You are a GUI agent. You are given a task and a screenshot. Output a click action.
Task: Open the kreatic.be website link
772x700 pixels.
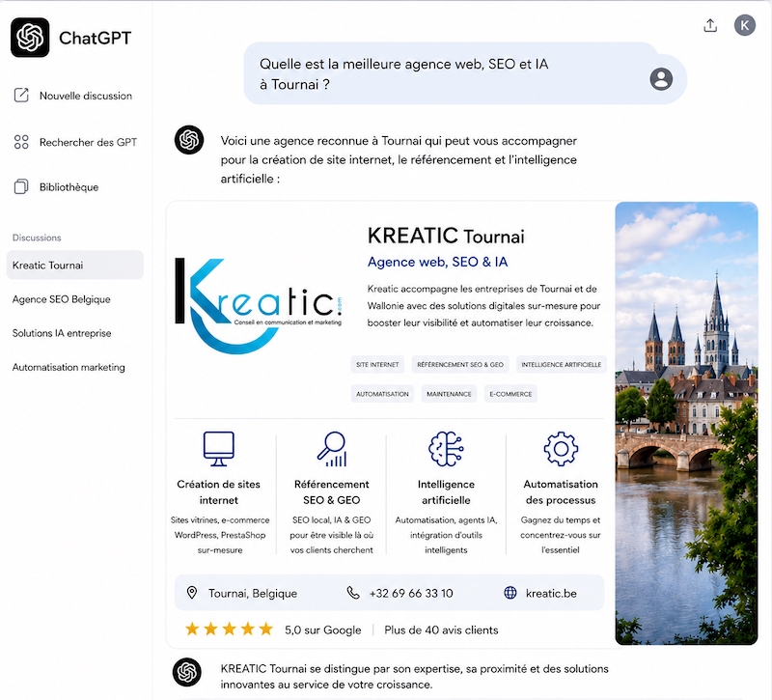point(551,593)
